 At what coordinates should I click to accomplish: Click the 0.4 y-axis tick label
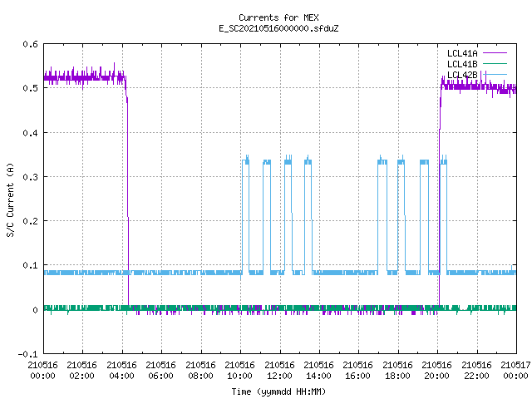(30, 133)
